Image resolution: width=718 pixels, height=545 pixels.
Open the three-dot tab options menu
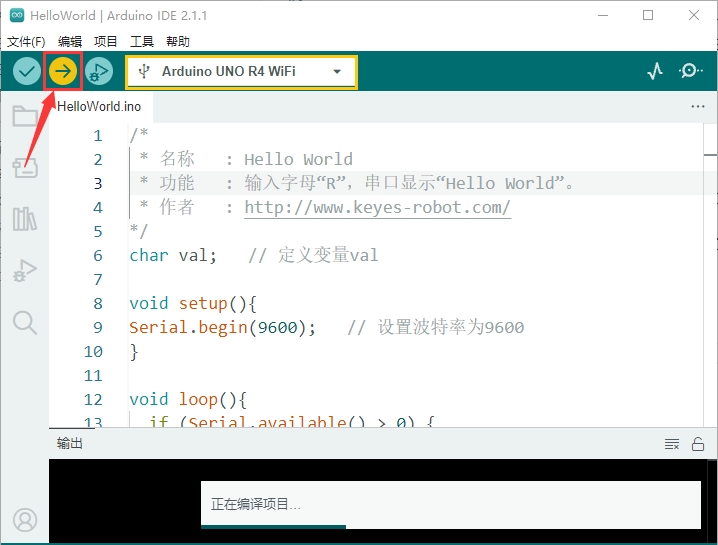(x=698, y=106)
